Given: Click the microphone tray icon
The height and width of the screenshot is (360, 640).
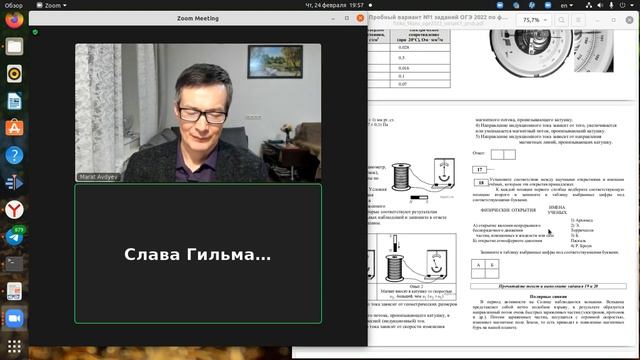Looking at the screenshot, I should tap(611, 5).
